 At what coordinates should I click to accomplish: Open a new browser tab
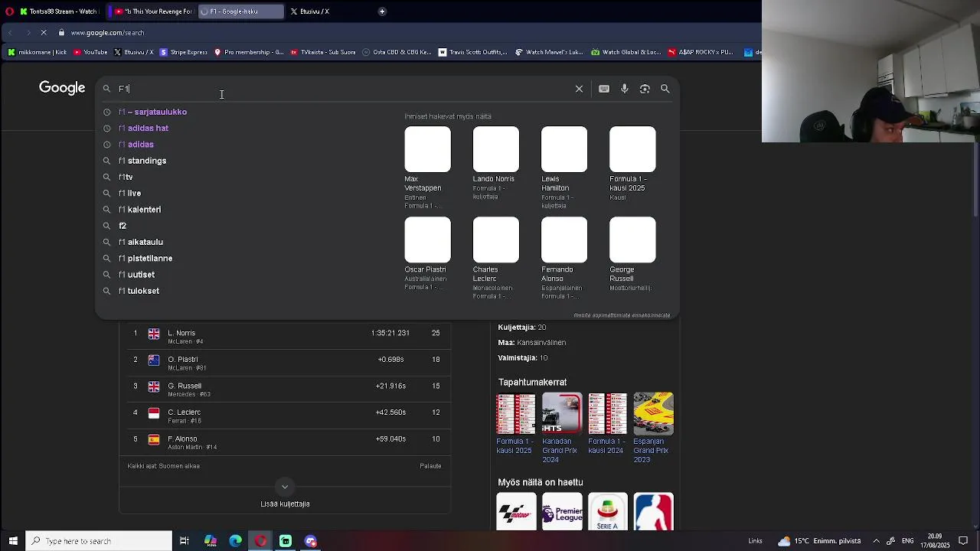(x=382, y=11)
